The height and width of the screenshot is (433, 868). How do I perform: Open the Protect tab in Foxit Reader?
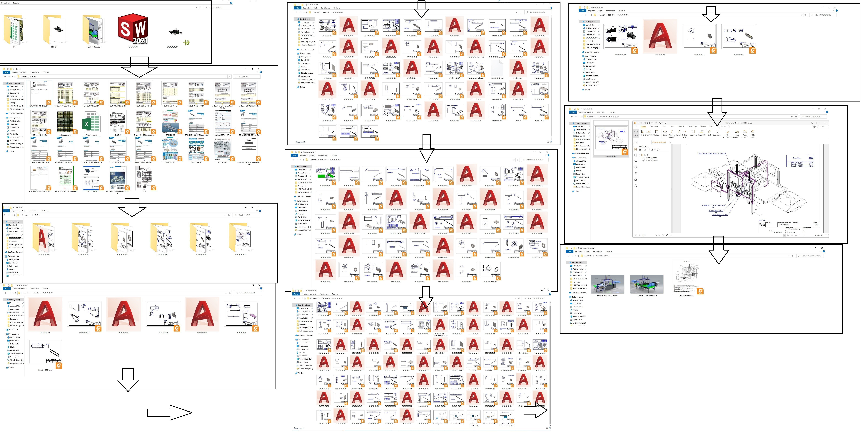point(681,127)
